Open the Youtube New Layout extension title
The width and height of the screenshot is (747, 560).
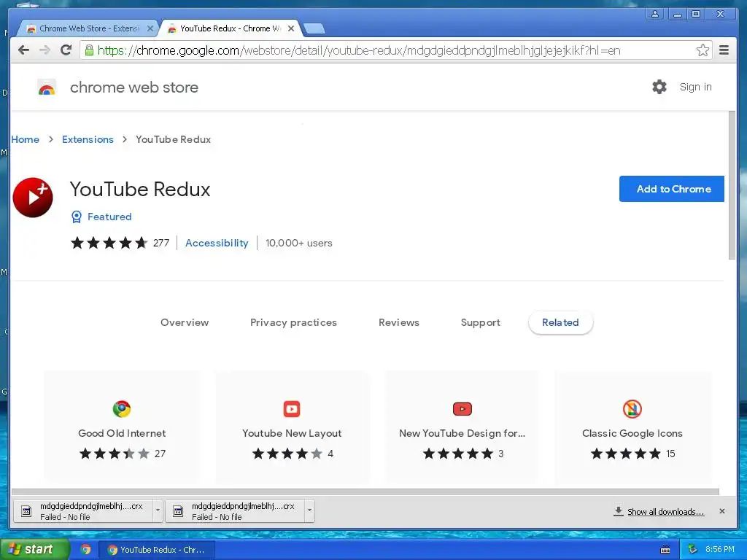pyautogui.click(x=292, y=433)
